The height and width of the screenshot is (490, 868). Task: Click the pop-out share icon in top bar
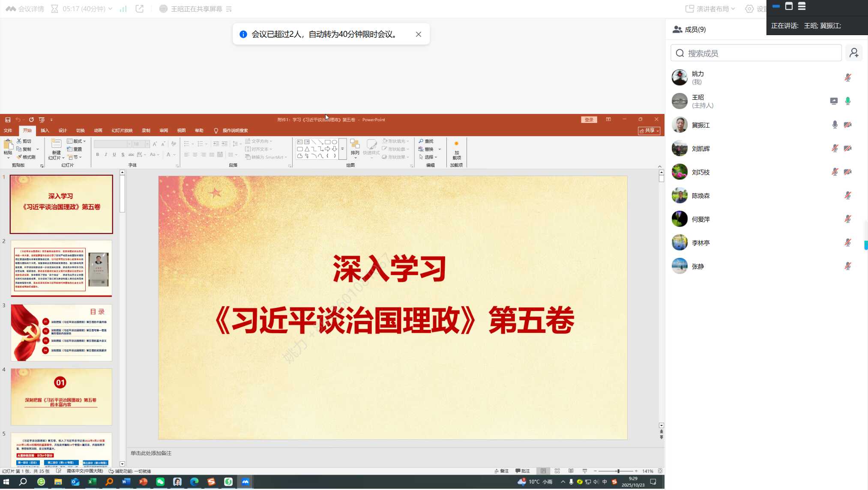click(x=139, y=9)
